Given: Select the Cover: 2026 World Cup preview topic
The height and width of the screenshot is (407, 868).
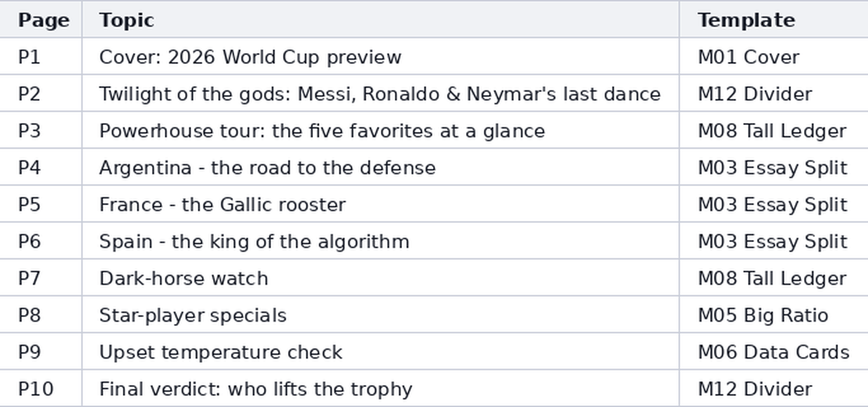Looking at the screenshot, I should click(381, 57).
